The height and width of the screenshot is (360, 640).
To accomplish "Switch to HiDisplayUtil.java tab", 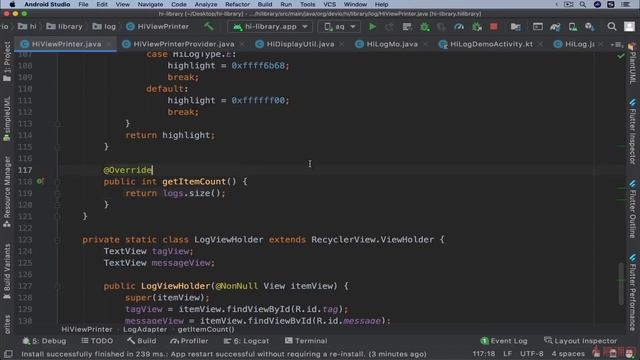I will [x=300, y=44].
